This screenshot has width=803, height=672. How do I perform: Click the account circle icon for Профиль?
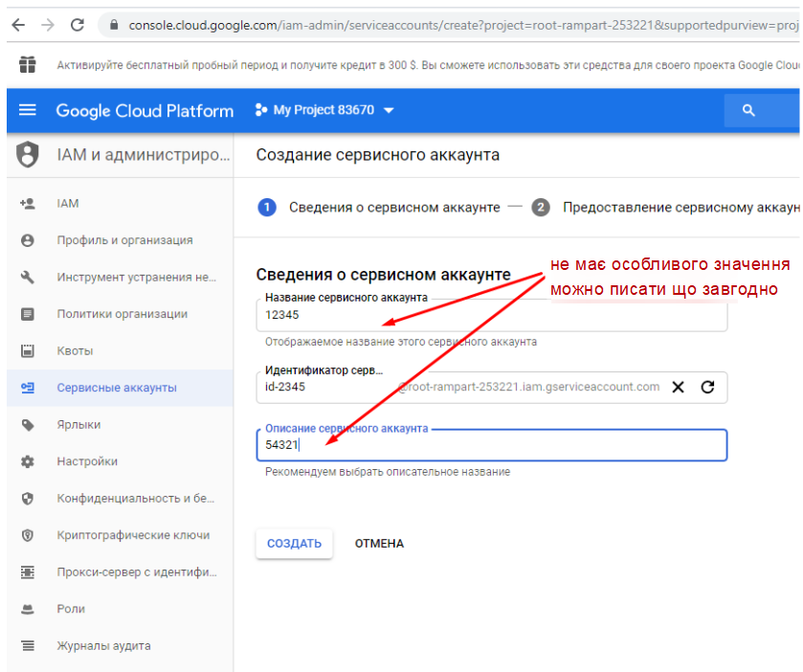(28, 240)
